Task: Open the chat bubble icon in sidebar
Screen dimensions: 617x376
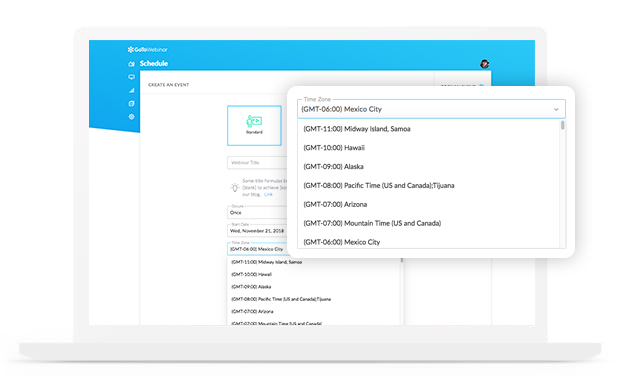Action: 131,77
